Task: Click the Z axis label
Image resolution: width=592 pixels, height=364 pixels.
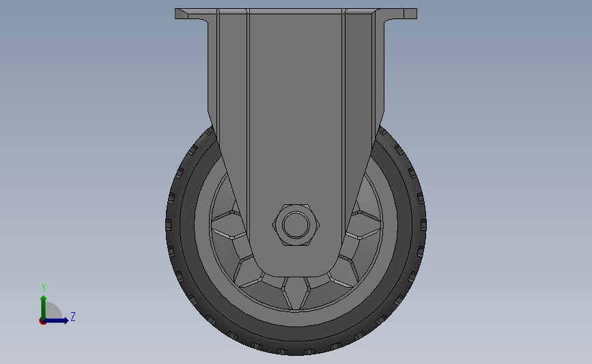Action: [x=73, y=316]
